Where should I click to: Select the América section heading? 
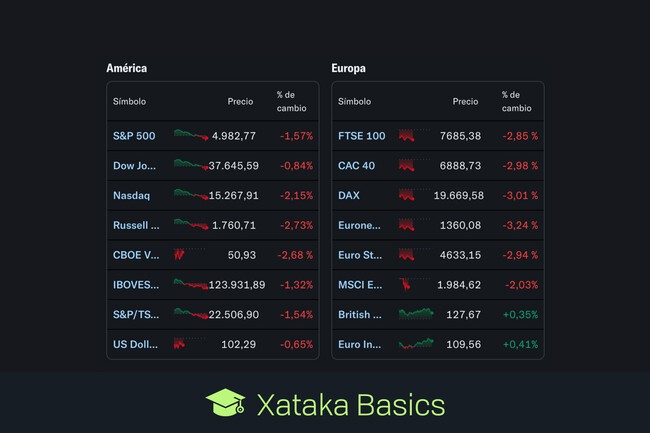(127, 68)
